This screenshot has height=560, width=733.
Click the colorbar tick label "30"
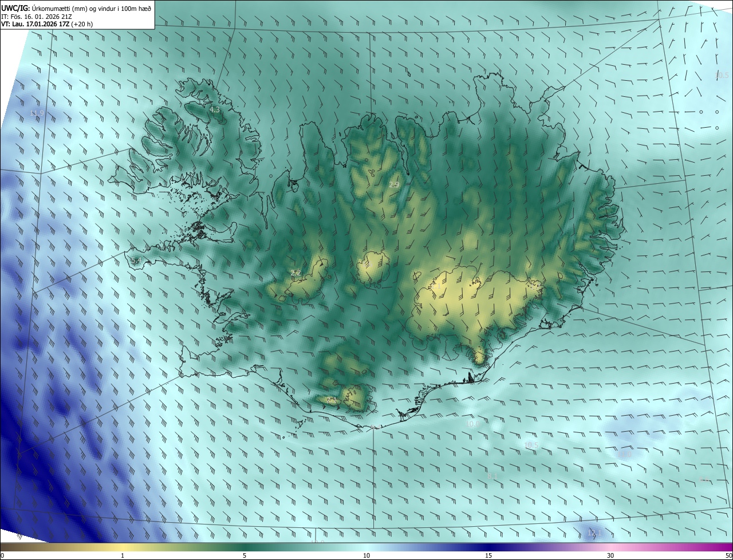coord(610,555)
